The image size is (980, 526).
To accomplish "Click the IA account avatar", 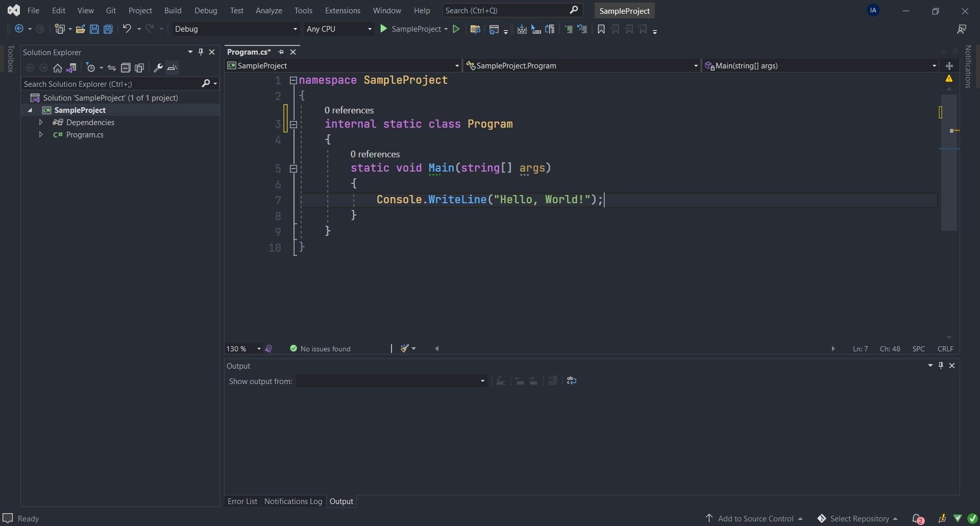I will coord(873,10).
